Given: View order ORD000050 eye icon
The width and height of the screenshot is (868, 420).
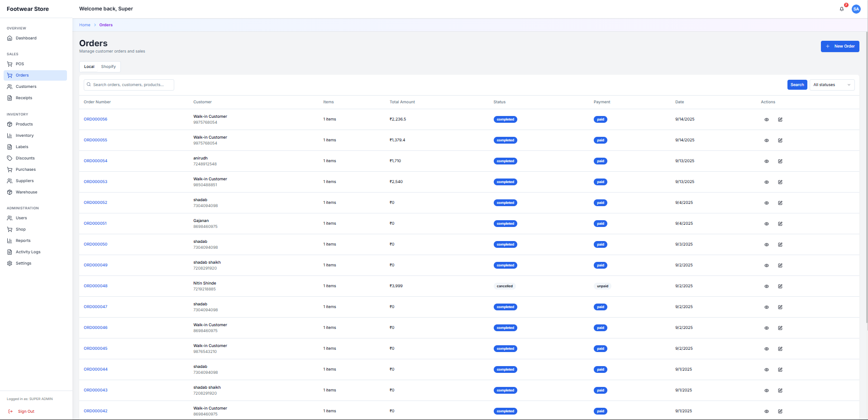Looking at the screenshot, I should tap(767, 245).
